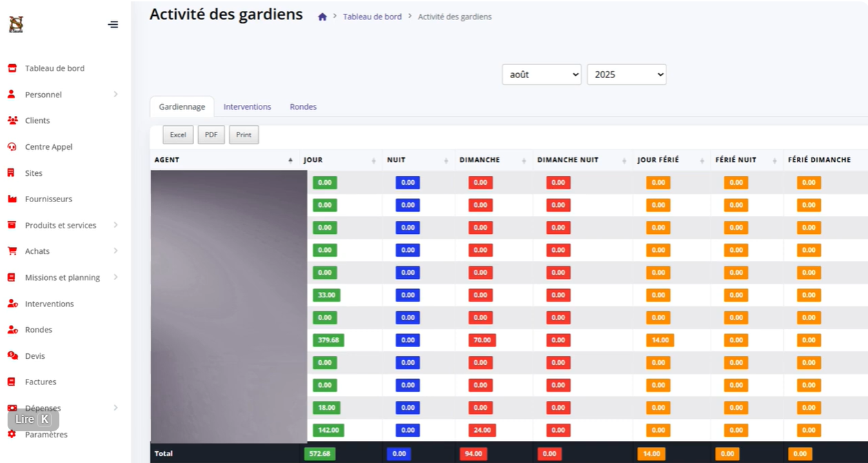Open Fournisseurs factory icon in sidebar
This screenshot has width=868, height=463.
click(x=12, y=199)
